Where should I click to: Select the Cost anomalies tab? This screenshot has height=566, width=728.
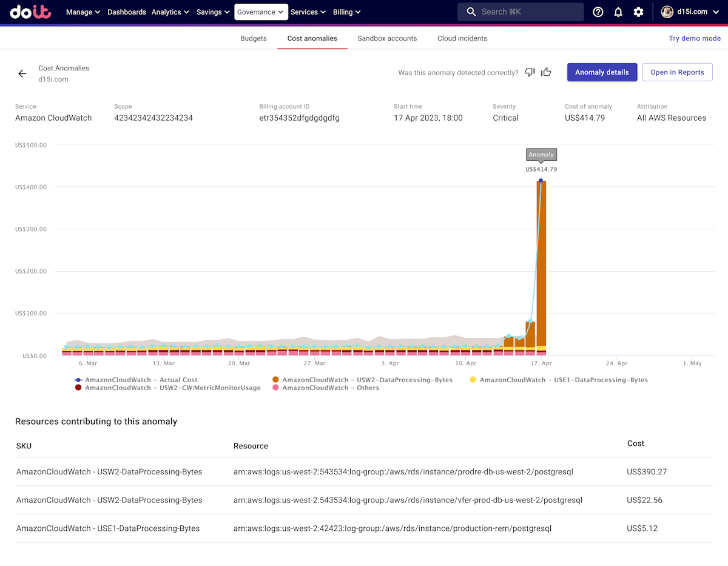(x=312, y=38)
